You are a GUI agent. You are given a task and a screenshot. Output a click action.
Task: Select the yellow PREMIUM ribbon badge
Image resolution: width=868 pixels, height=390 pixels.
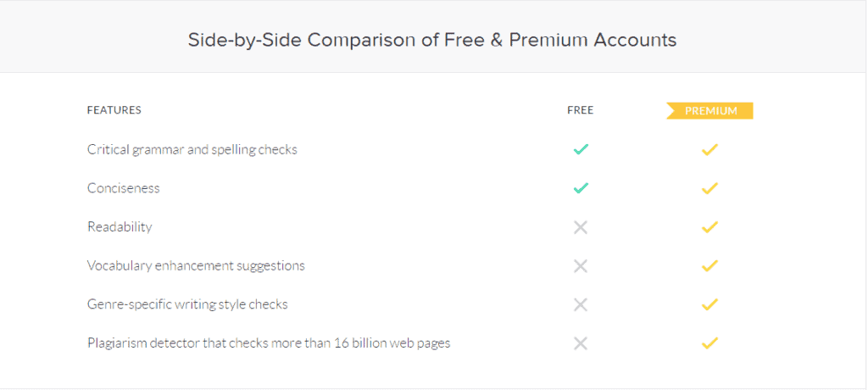(709, 111)
